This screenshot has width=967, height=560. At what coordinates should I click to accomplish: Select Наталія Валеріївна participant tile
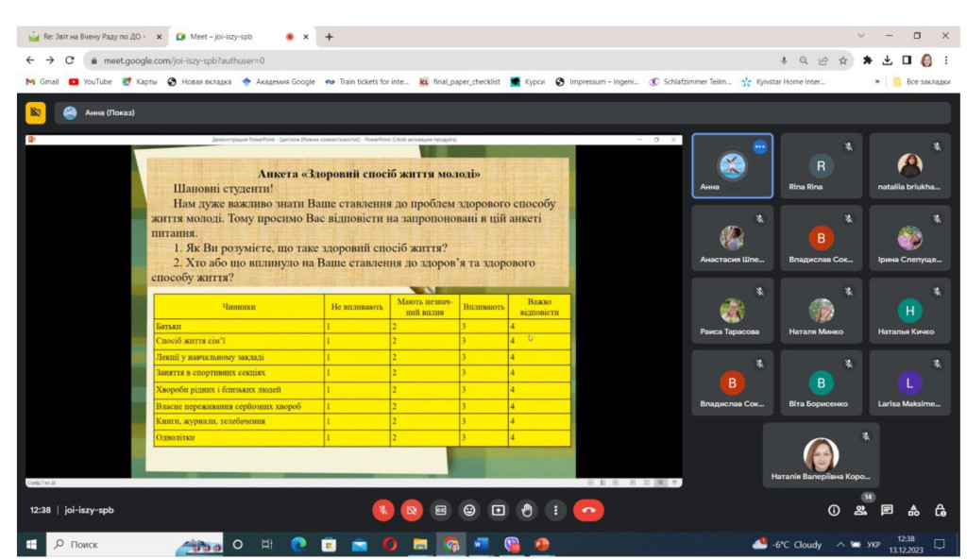[x=821, y=455]
